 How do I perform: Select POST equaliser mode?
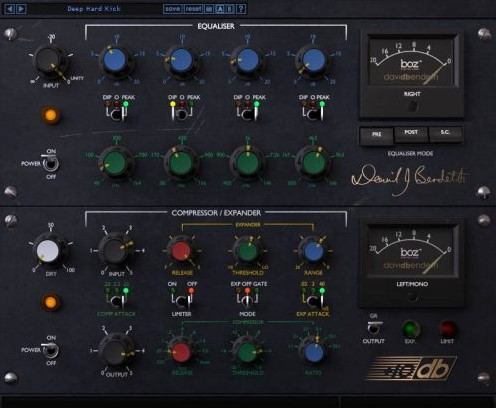point(411,133)
